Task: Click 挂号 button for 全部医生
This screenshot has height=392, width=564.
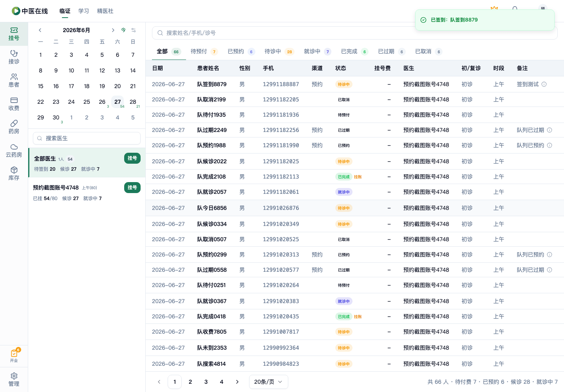Action: (132, 158)
